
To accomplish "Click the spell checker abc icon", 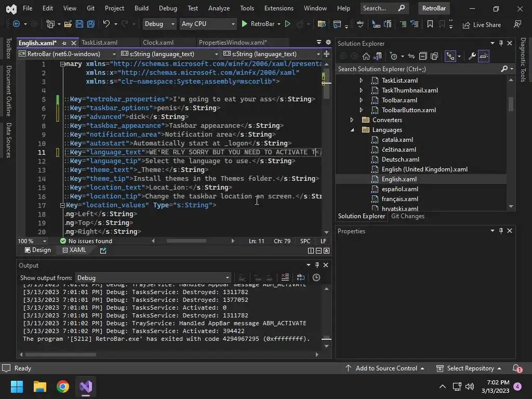I will coord(360,24).
